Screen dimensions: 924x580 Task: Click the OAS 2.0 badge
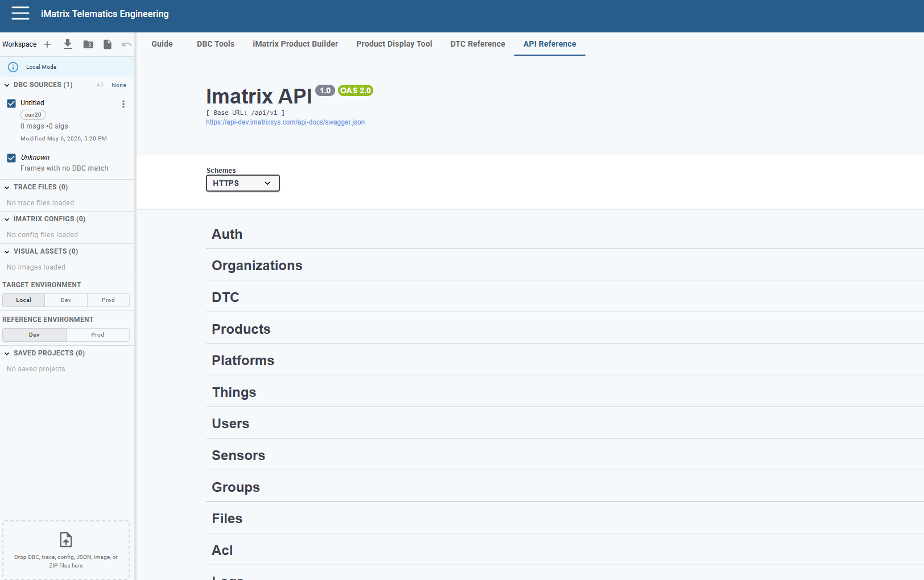(356, 90)
